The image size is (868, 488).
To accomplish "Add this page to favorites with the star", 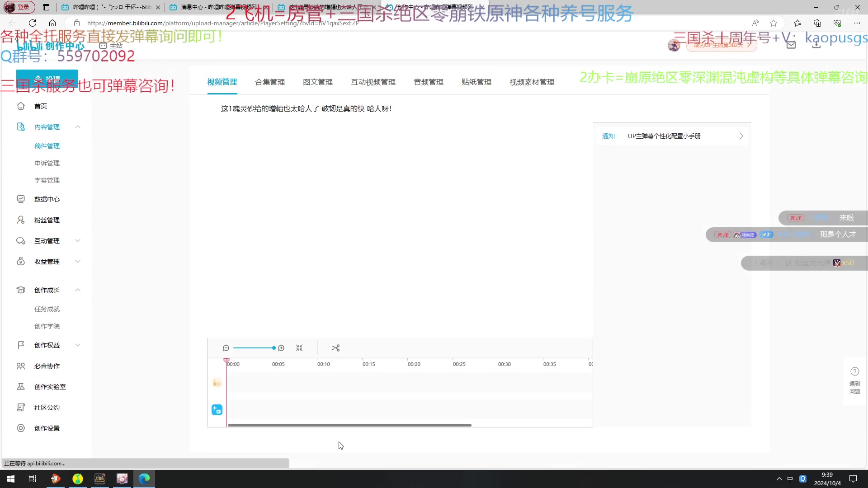I will [774, 23].
